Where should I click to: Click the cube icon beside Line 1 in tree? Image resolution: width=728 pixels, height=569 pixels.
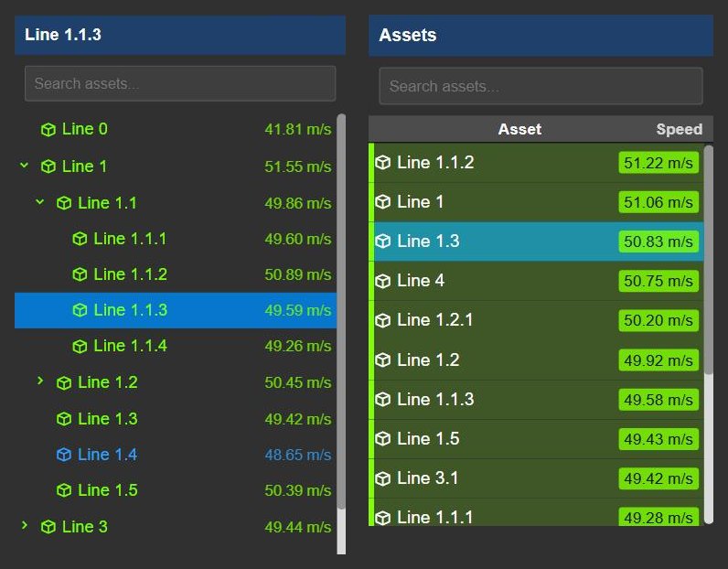(48, 166)
